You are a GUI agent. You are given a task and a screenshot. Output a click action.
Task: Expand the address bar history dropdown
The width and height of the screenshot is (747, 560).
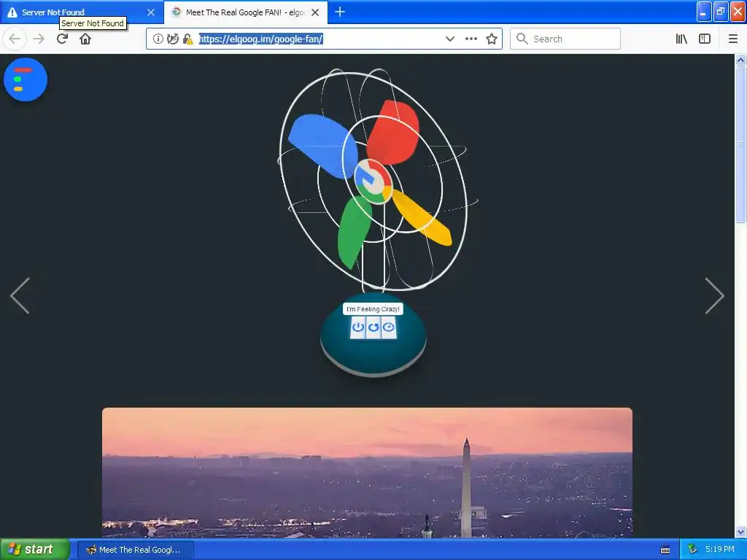[449, 39]
